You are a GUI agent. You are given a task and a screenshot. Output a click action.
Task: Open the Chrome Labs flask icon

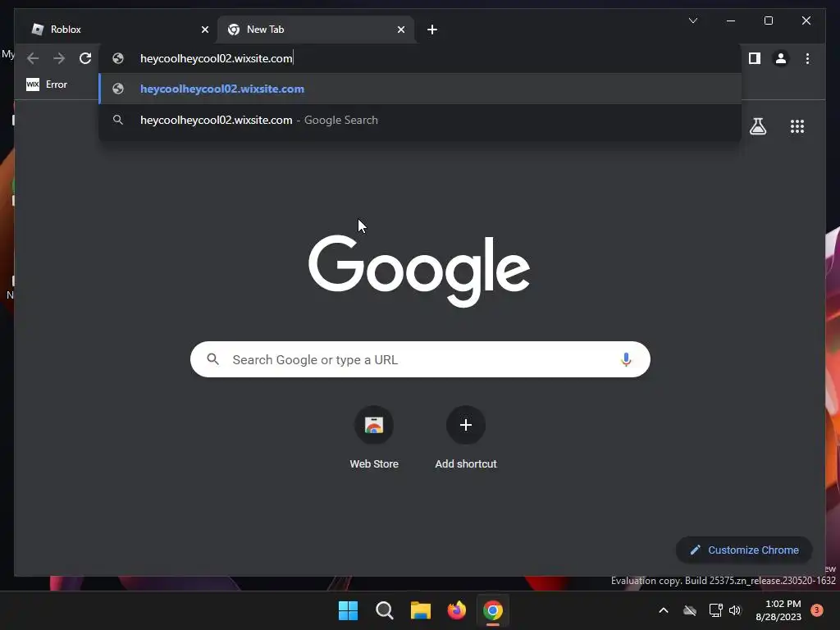(x=757, y=126)
